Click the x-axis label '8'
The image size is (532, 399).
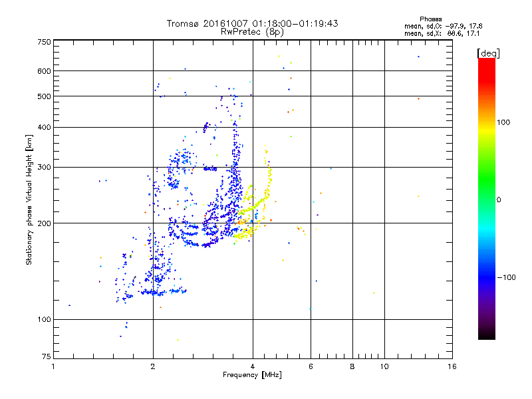point(352,366)
